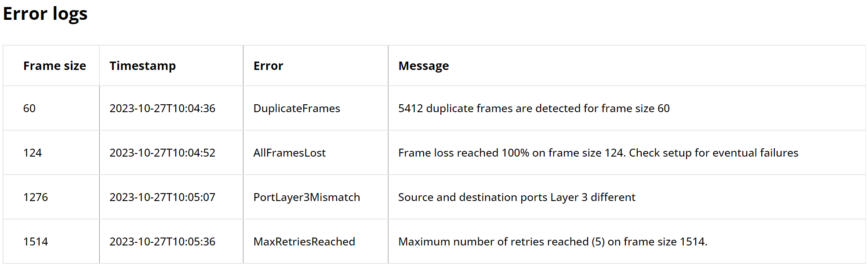Select the Timestamp column header
868x267 pixels.
142,66
